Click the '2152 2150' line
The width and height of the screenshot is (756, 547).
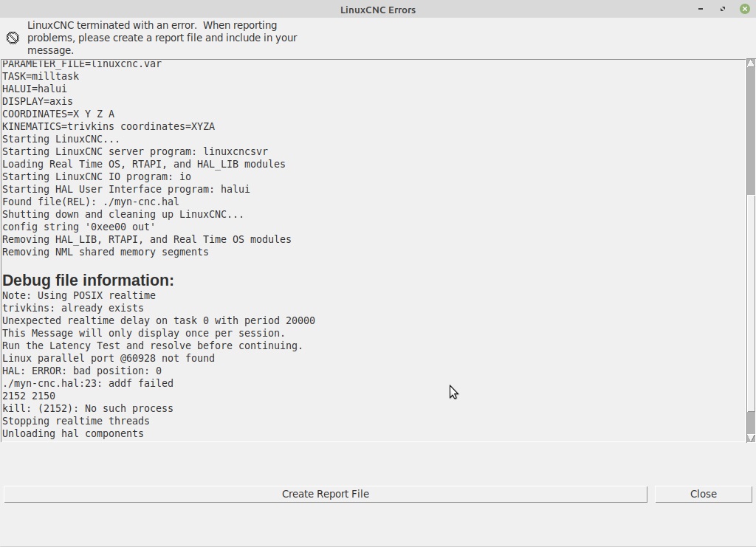pos(29,396)
